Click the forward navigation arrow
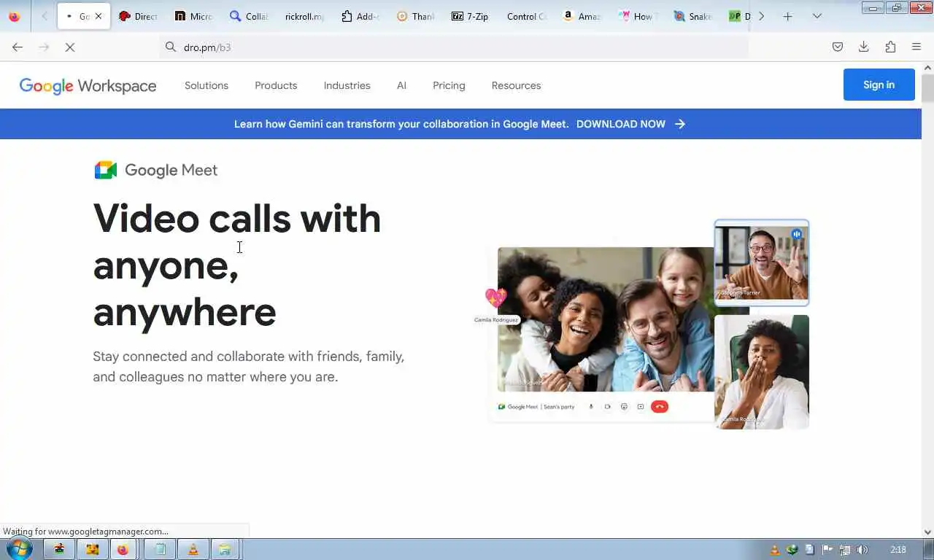 tap(44, 47)
